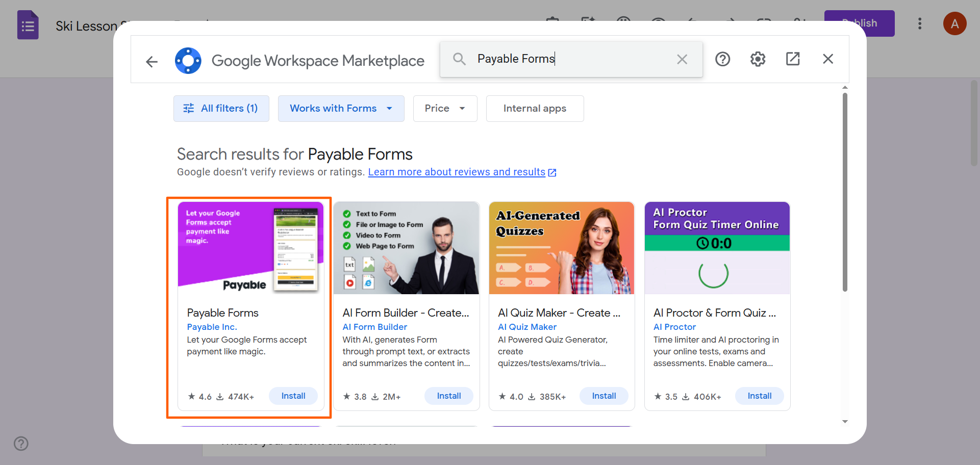Click the search magnifier icon
Image resolution: width=980 pixels, height=465 pixels.
click(459, 59)
